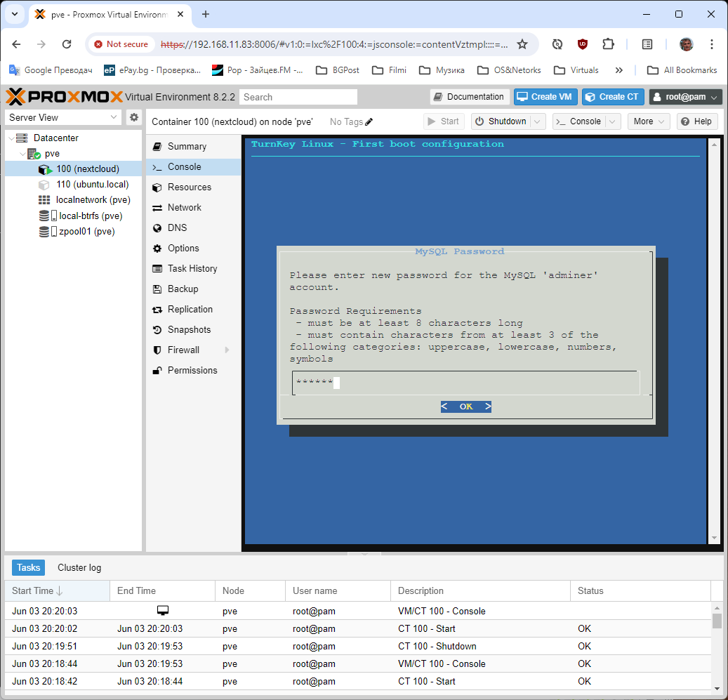The image size is (728, 700).
Task: Open the ePay.bg bookmark
Action: (152, 70)
